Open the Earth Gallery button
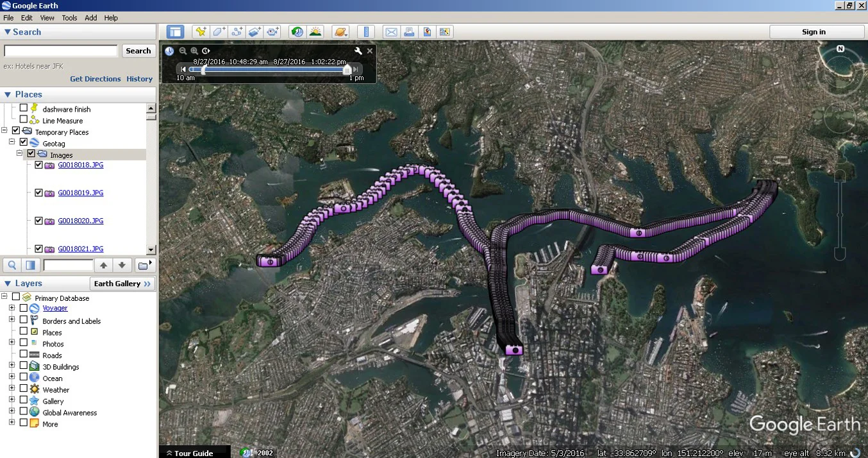868x458 pixels. (122, 284)
